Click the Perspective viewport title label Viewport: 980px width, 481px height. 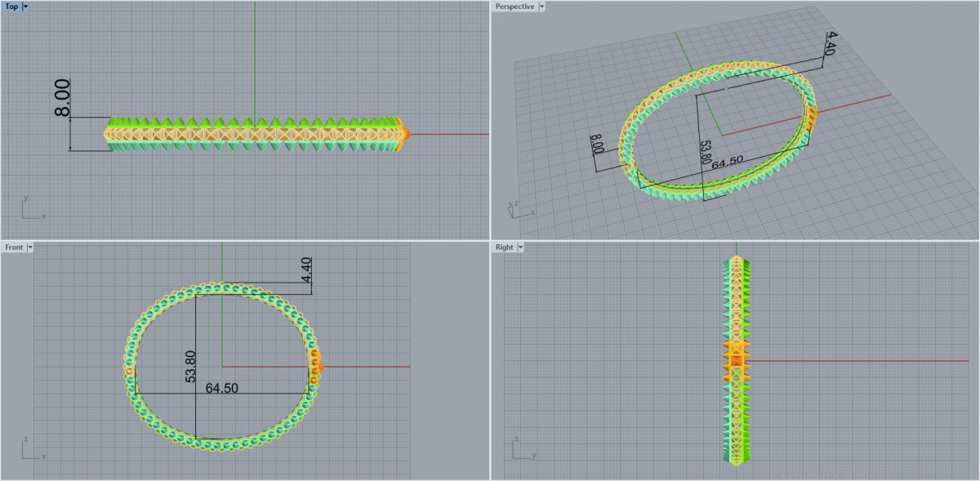point(514,6)
